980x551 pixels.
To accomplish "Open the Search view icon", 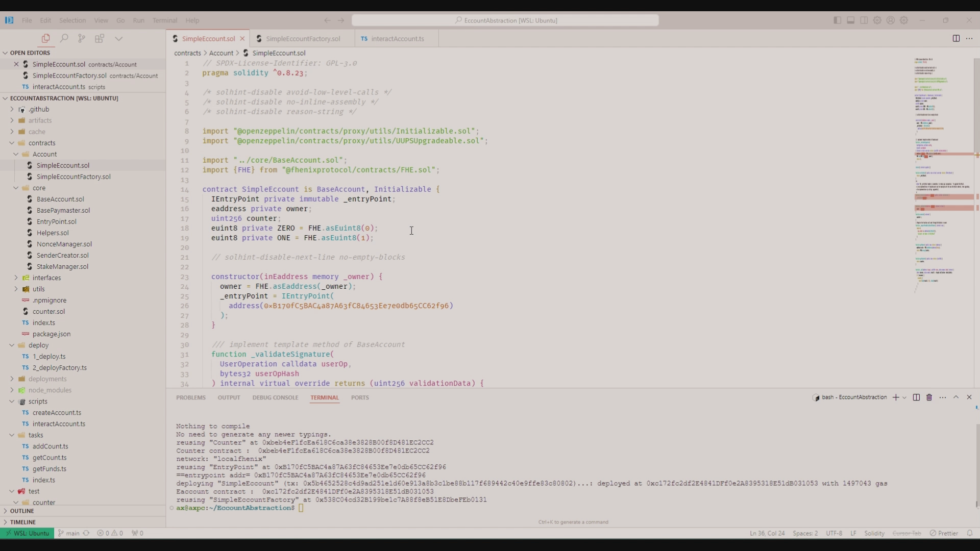I will click(x=64, y=38).
